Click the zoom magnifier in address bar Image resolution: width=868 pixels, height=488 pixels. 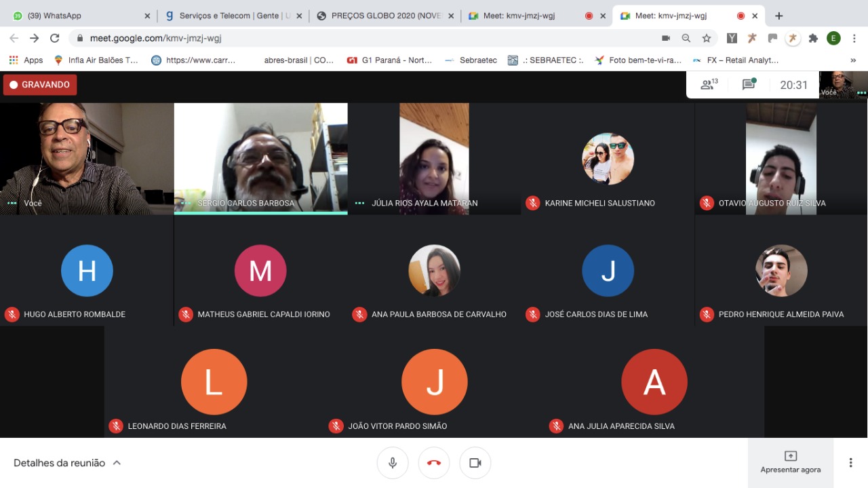click(686, 39)
